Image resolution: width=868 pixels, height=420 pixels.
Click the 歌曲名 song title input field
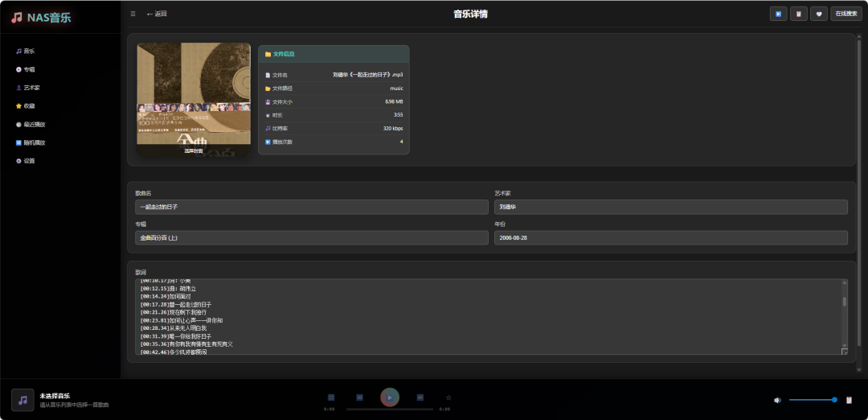pos(311,207)
